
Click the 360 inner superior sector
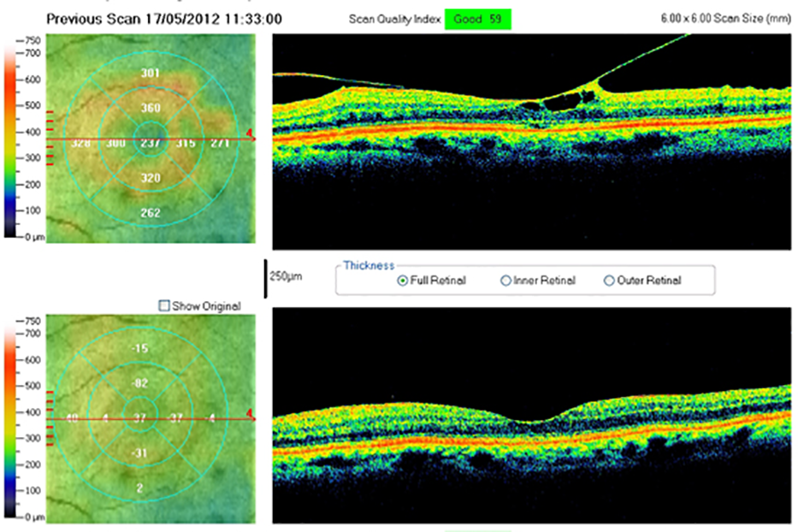click(x=150, y=109)
